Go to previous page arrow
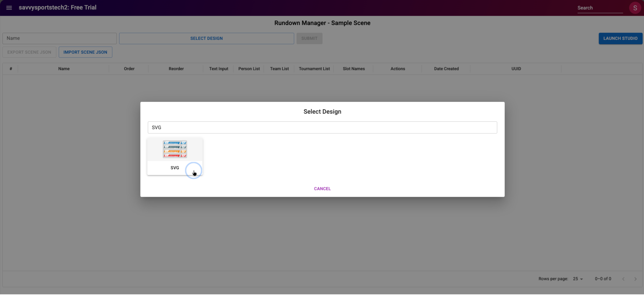644x295 pixels. pos(623,279)
